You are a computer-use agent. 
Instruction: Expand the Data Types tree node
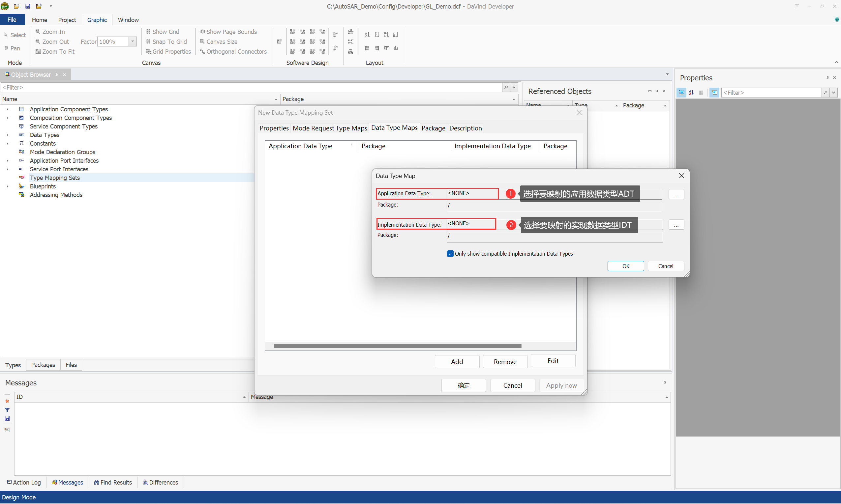pos(8,135)
